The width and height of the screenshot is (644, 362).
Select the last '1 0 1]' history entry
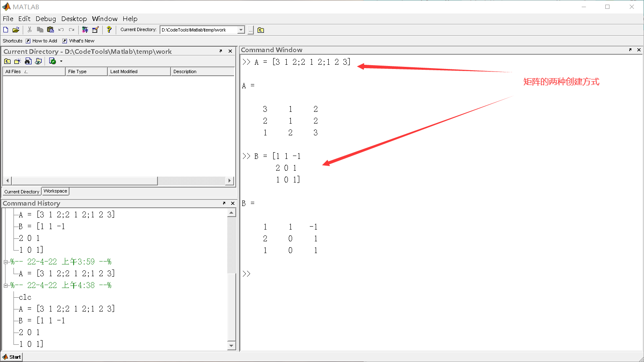coord(31,344)
